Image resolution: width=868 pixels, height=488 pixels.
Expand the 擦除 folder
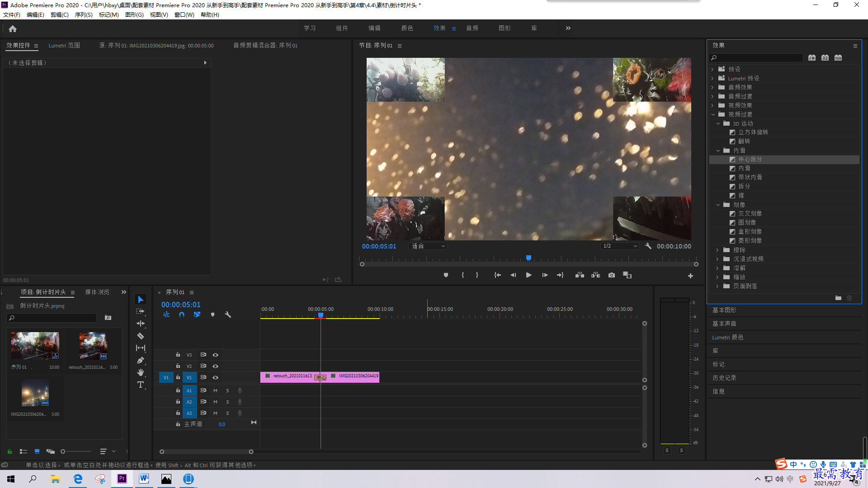click(717, 250)
